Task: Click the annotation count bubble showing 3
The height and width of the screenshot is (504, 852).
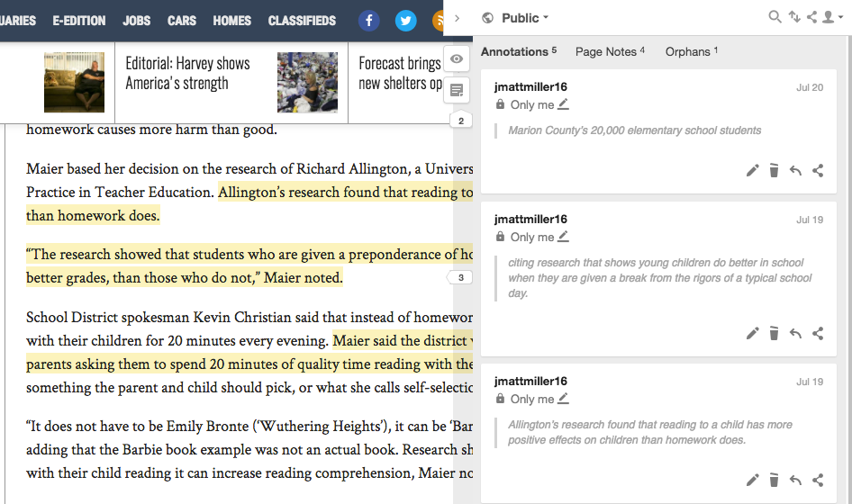Action: [459, 277]
